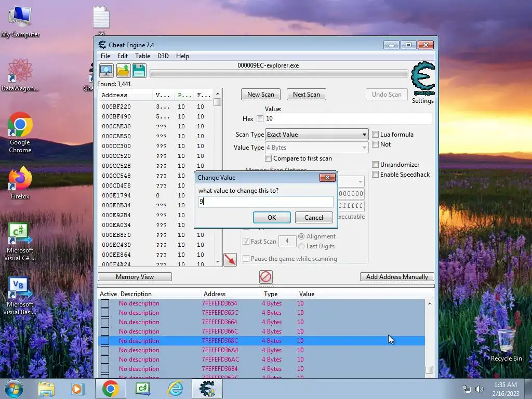Click the Address column header in found list

point(125,96)
